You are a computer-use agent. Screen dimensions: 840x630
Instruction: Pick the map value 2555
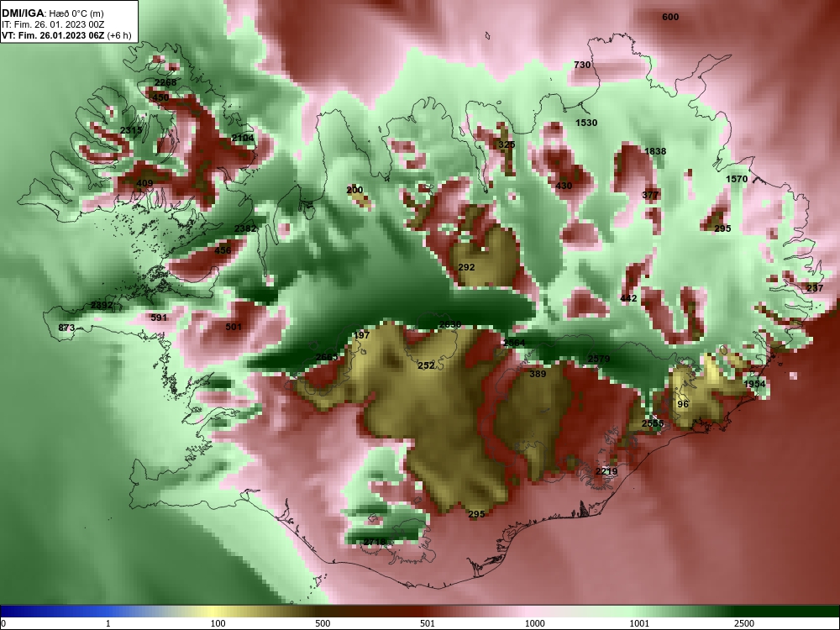[653, 423]
